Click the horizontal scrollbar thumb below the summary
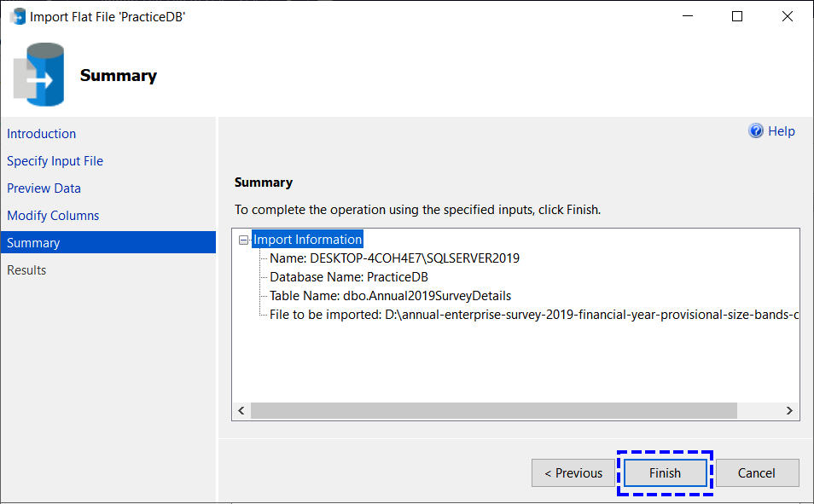The height and width of the screenshot is (504, 814). tap(495, 410)
